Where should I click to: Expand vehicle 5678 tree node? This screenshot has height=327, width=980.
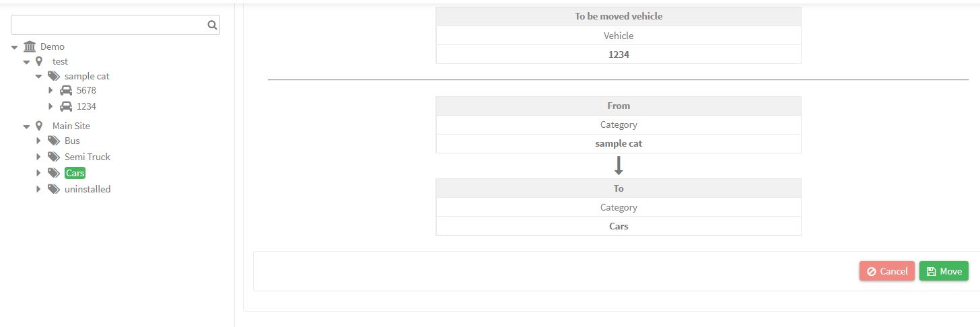tap(50, 90)
